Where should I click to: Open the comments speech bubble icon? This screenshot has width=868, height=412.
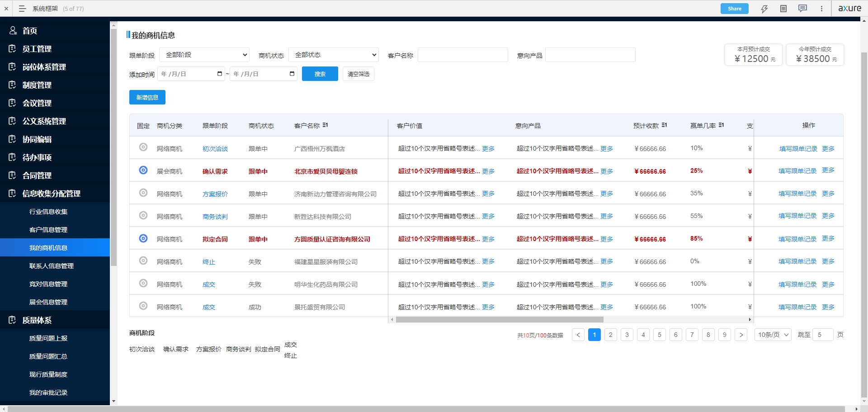[x=802, y=9]
